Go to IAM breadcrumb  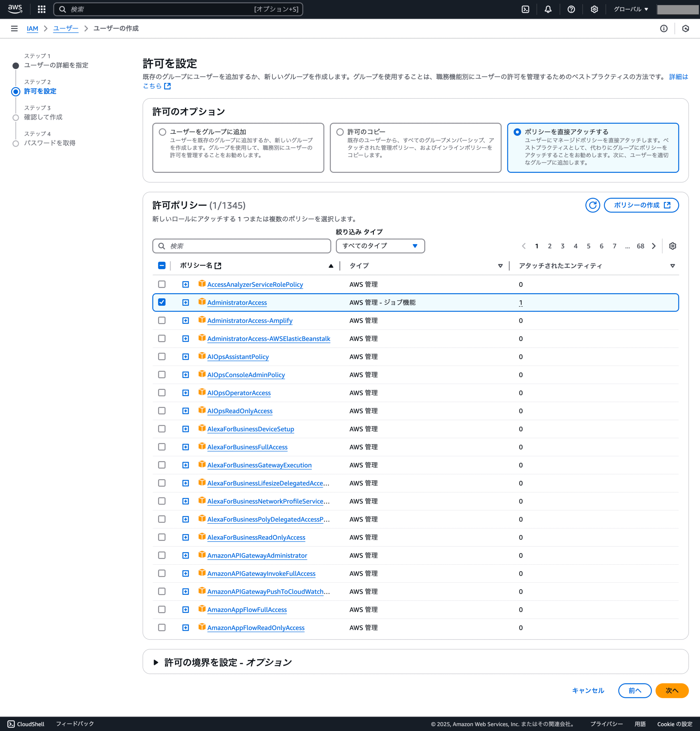33,28
